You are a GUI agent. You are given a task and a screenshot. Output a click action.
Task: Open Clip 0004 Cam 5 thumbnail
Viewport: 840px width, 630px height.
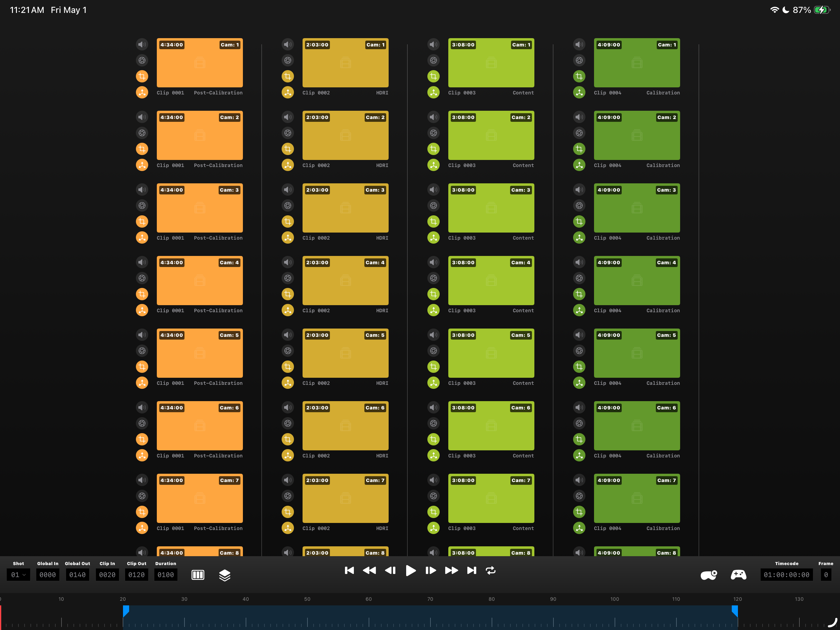coord(637,353)
